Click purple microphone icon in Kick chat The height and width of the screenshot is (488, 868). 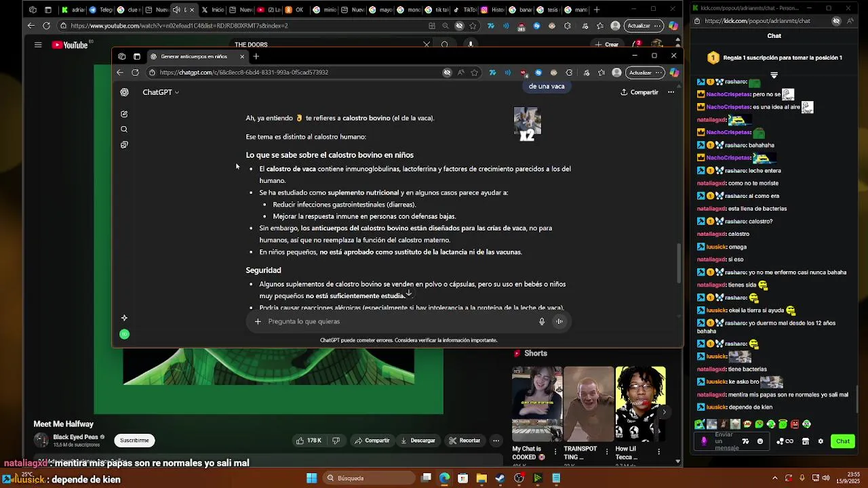click(x=704, y=441)
